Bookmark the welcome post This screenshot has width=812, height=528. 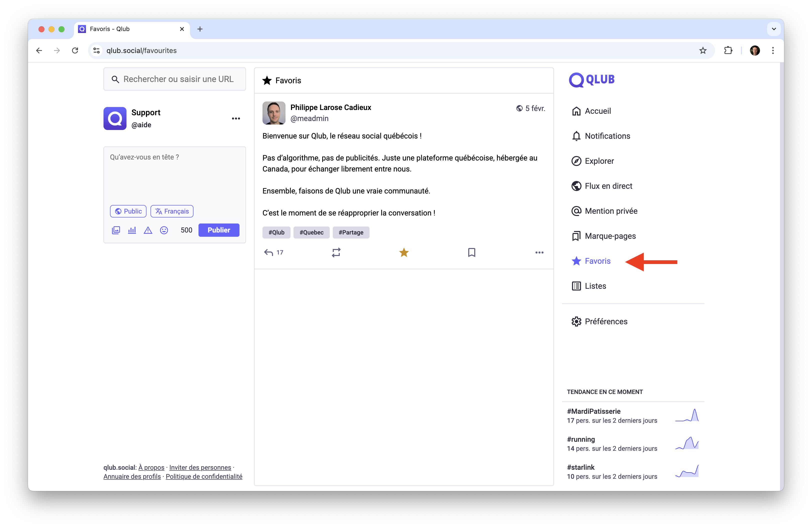471,252
